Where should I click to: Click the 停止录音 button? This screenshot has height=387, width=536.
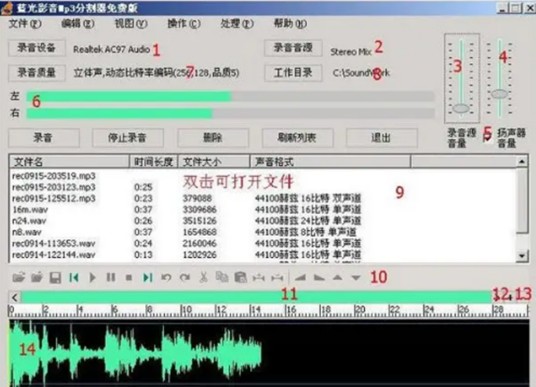click(x=127, y=137)
